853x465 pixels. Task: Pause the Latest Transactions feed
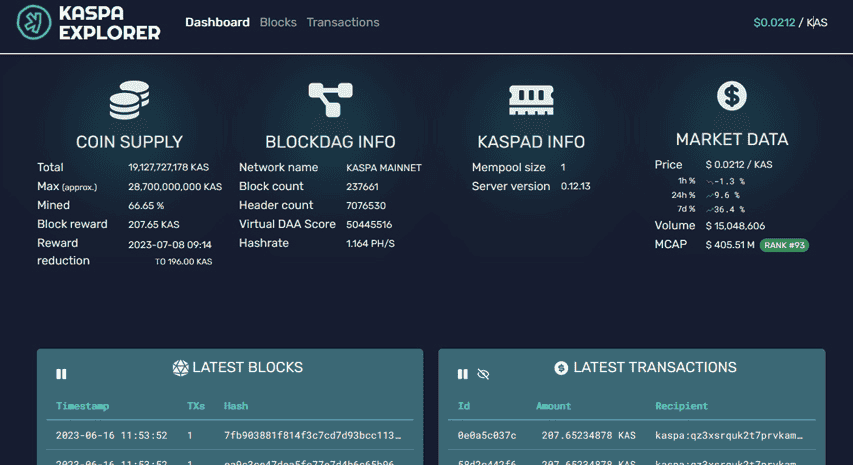click(462, 374)
